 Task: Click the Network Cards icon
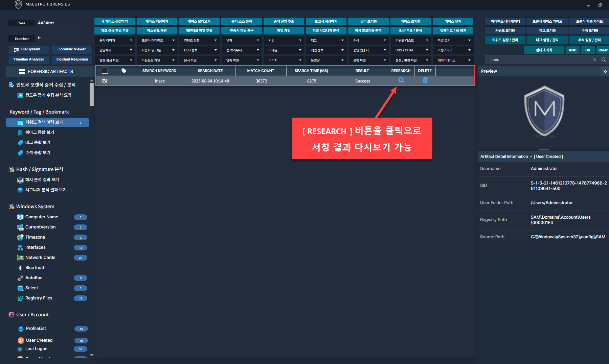pos(20,258)
